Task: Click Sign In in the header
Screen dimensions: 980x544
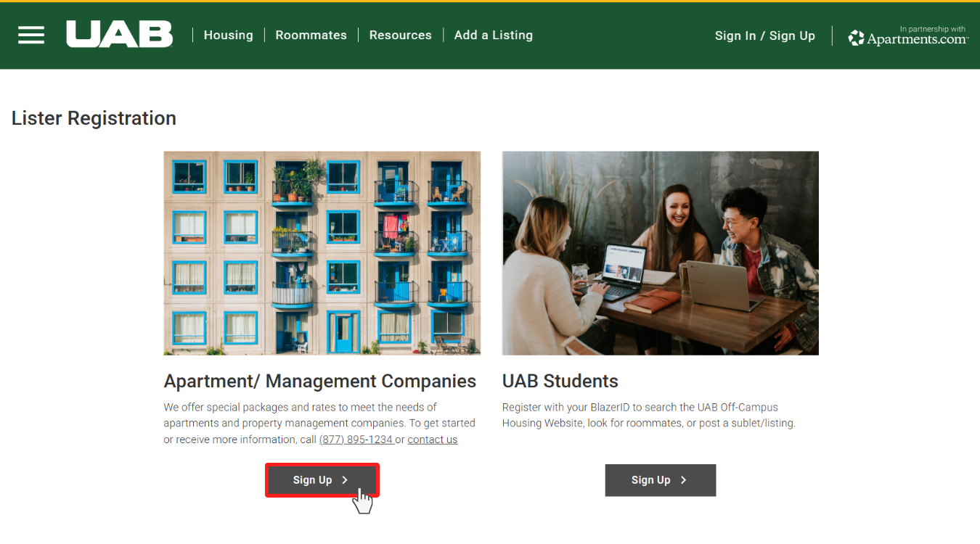Action: tap(735, 35)
